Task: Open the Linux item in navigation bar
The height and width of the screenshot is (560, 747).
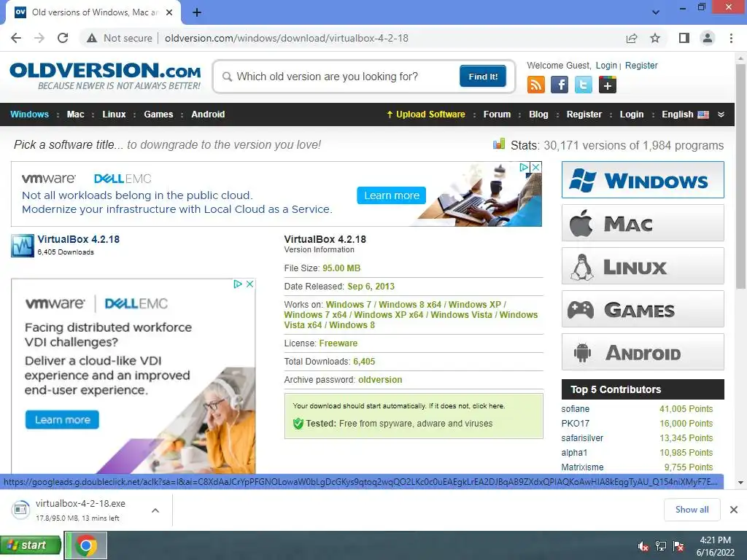Action: tap(114, 114)
